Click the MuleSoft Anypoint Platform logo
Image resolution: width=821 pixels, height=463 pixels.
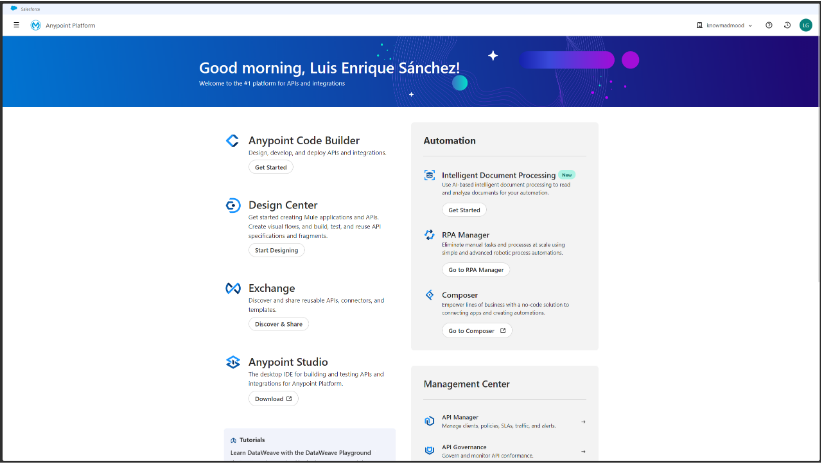(x=36, y=25)
